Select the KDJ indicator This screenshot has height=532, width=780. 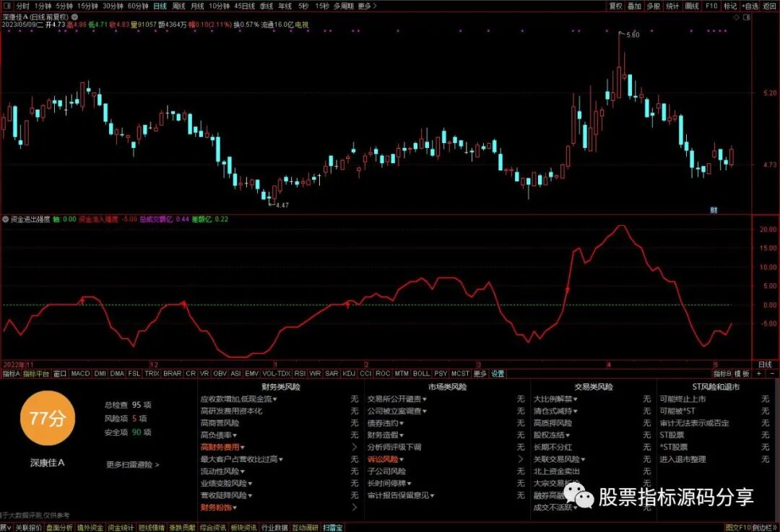[x=349, y=373]
